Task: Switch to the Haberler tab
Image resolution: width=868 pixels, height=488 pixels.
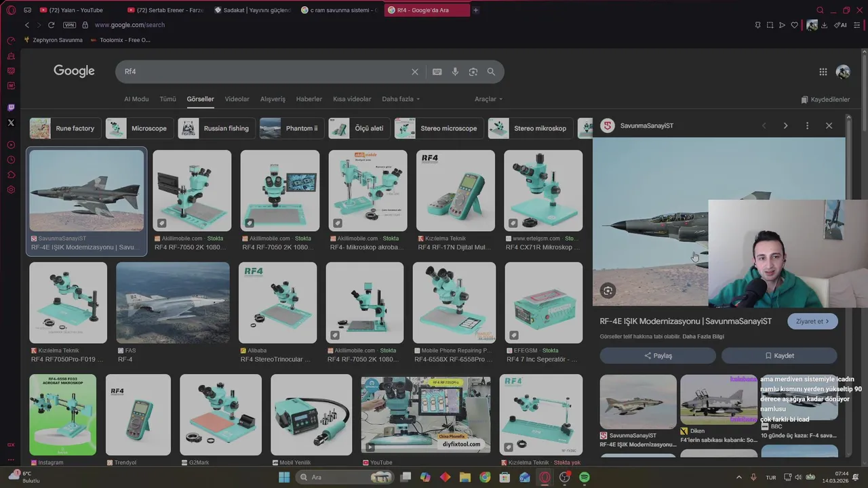Action: coord(309,99)
